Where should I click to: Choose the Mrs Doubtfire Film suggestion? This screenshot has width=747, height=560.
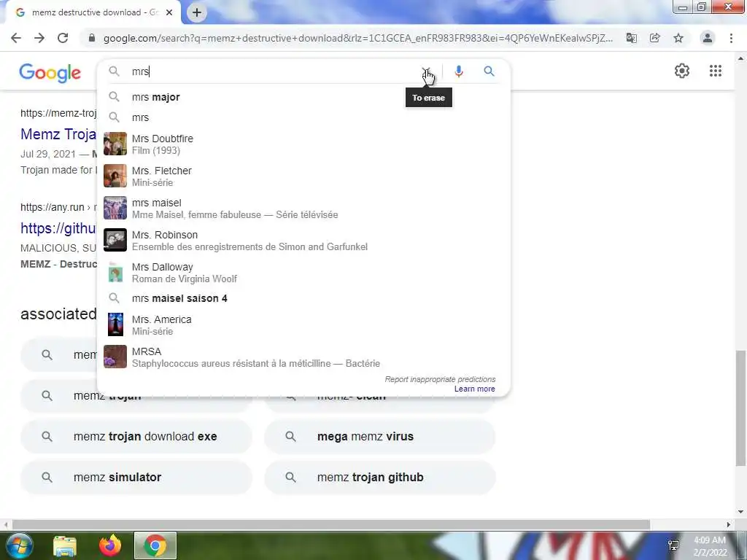(x=303, y=144)
